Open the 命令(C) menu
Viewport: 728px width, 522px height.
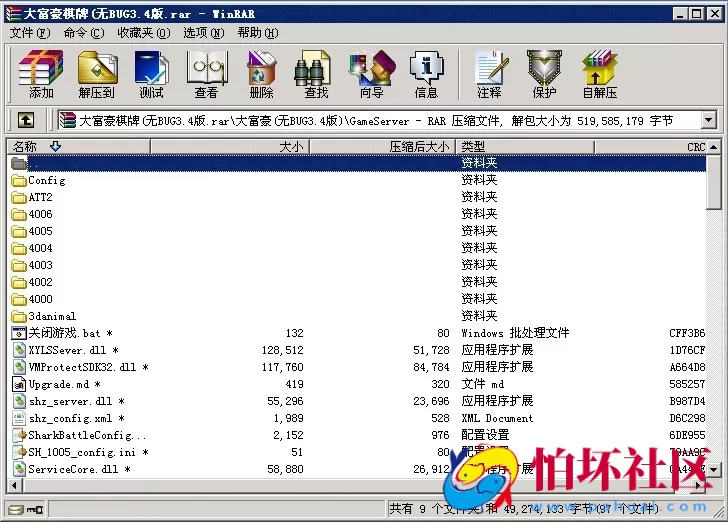(x=84, y=33)
